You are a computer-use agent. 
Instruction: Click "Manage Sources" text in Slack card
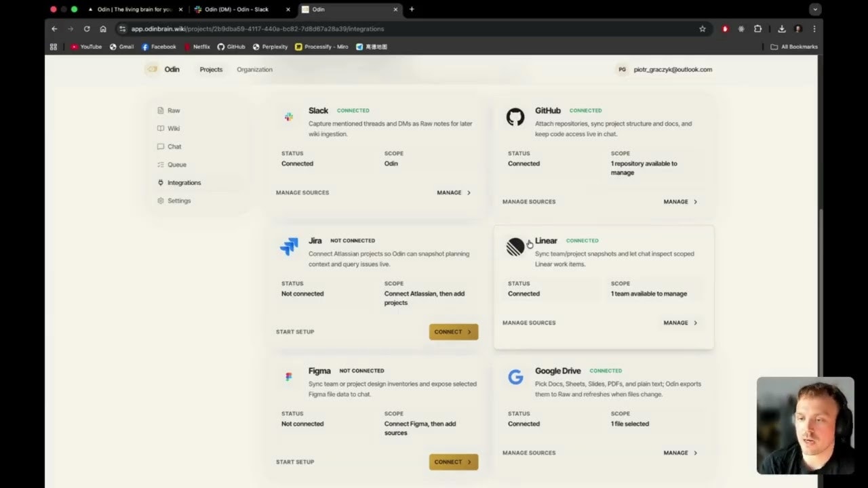coord(302,192)
